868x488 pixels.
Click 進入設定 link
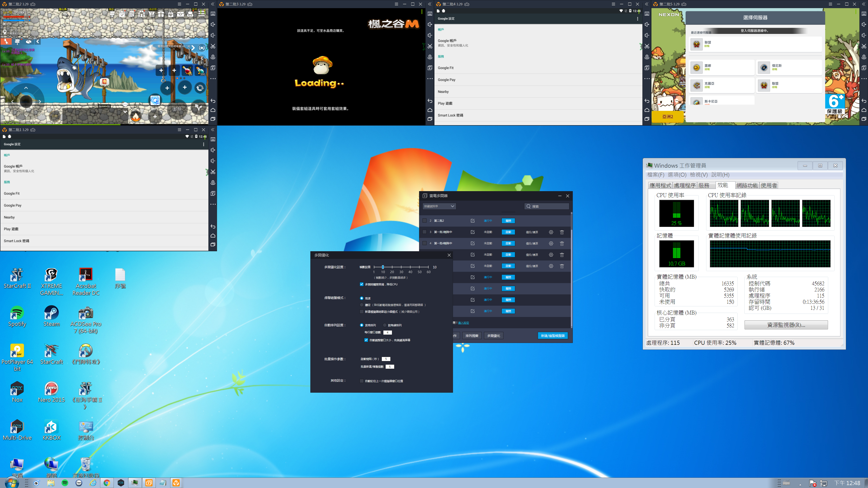tap(464, 323)
